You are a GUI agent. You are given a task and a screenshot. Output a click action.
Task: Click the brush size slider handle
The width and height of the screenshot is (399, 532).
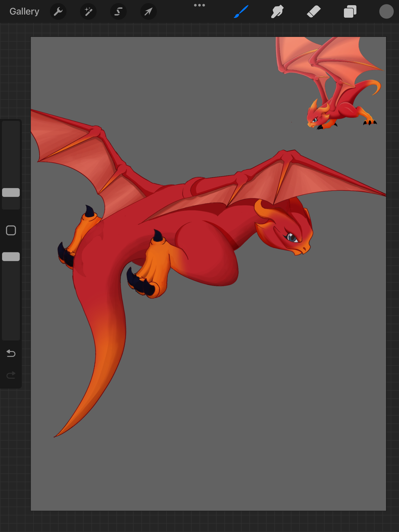coord(11,192)
